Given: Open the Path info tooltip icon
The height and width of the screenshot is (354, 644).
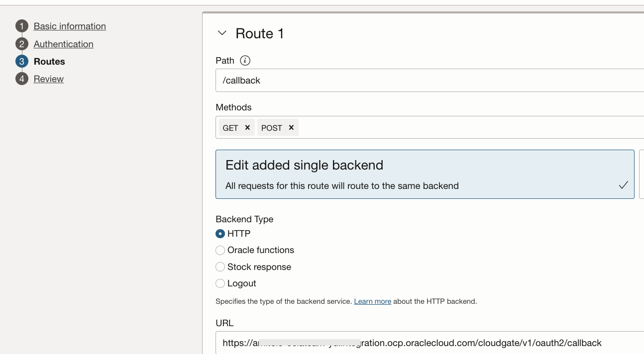Looking at the screenshot, I should 245,61.
